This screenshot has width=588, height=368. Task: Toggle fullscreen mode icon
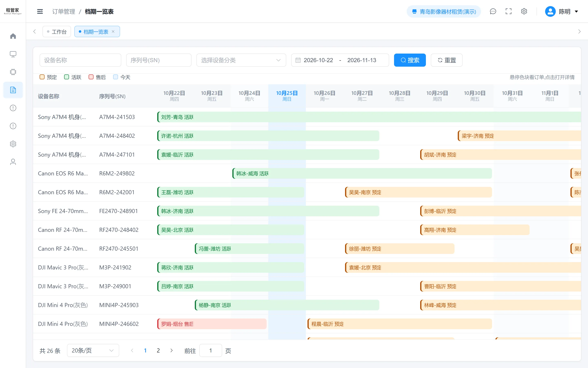pyautogui.click(x=508, y=11)
